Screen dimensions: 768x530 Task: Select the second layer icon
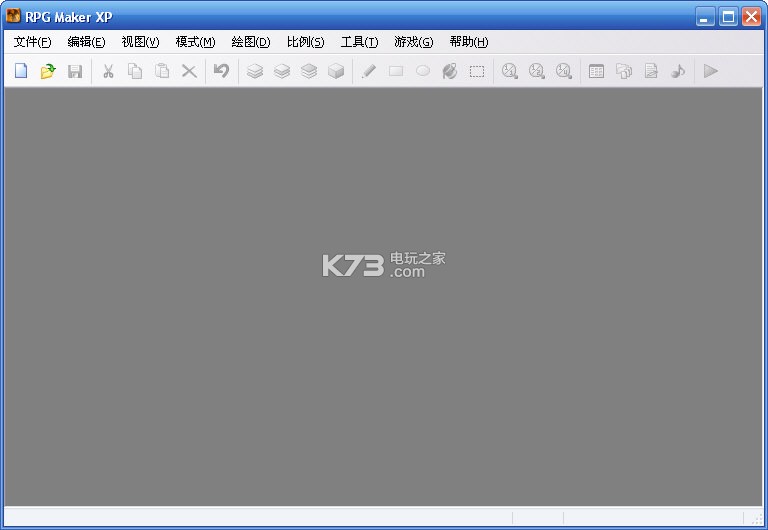click(282, 71)
